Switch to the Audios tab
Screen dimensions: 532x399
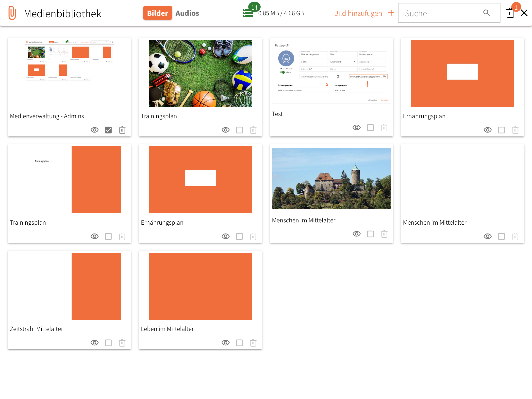click(187, 13)
